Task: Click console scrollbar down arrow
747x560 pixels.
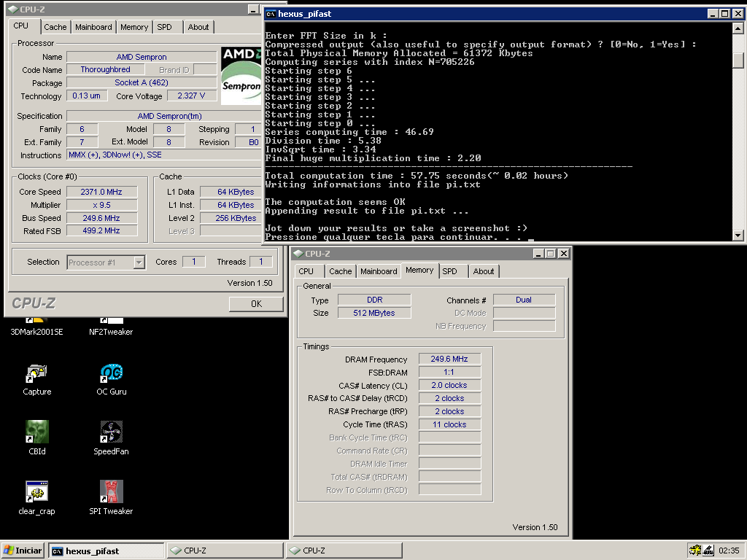Action: point(738,235)
